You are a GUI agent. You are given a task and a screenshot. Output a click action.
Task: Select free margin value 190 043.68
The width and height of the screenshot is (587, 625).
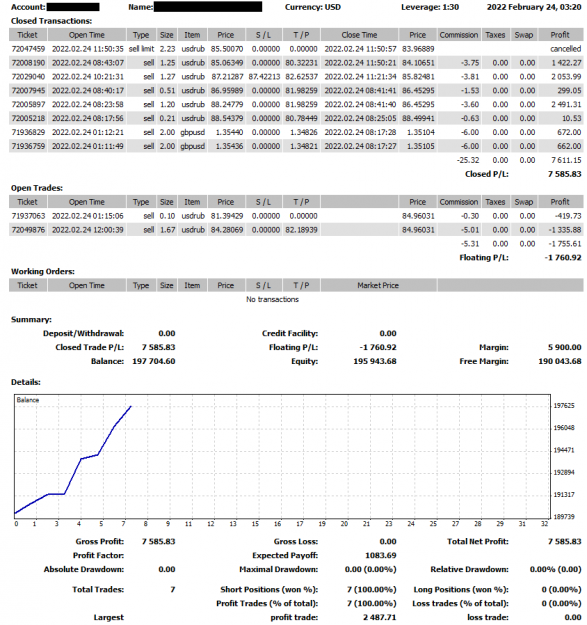(560, 362)
